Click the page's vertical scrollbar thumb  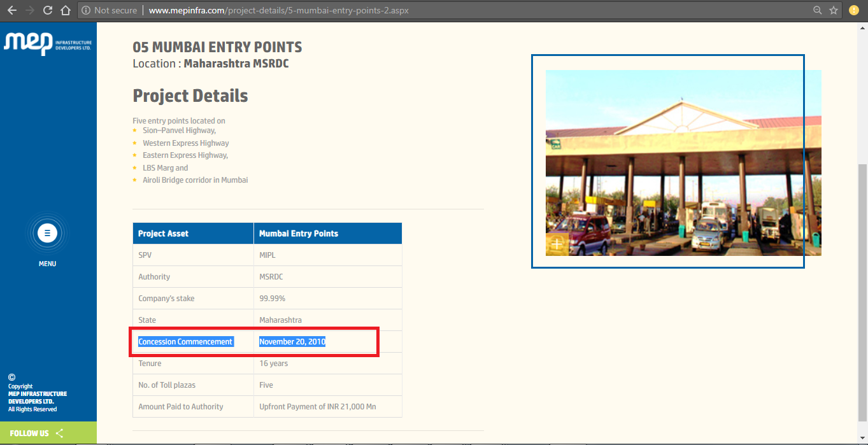(863, 292)
